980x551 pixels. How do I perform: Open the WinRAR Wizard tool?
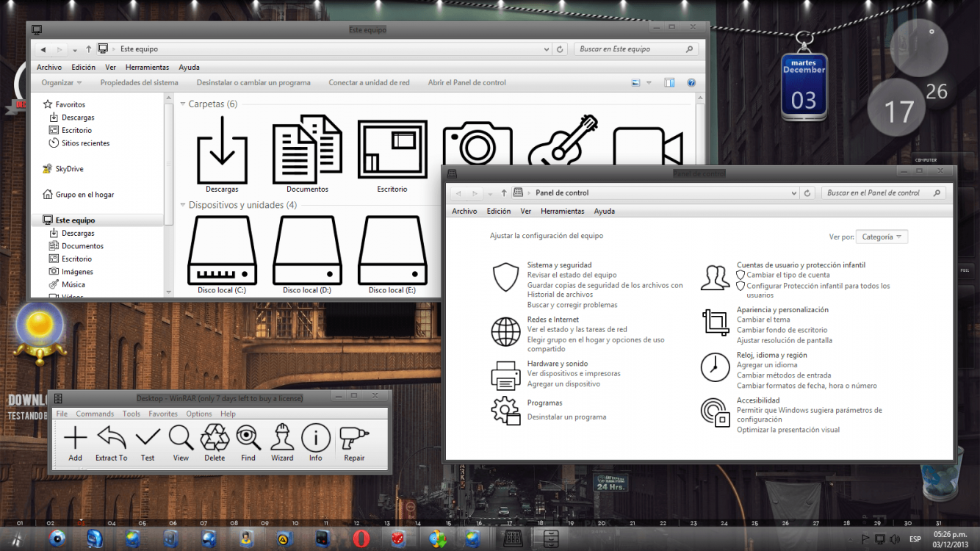pos(282,439)
